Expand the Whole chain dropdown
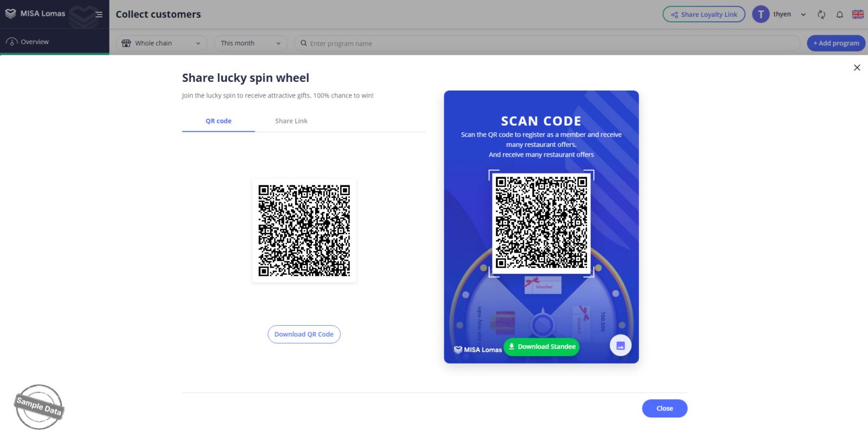This screenshot has width=868, height=438. pos(161,43)
